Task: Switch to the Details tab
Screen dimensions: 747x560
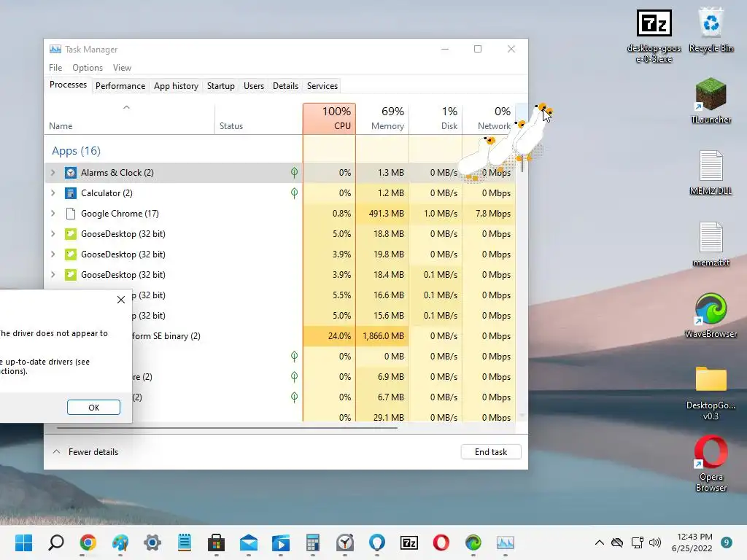Action: coord(285,86)
